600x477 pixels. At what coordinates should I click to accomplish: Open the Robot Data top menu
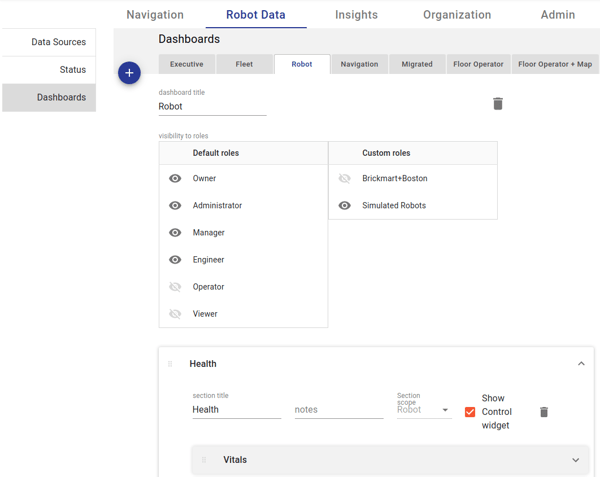[256, 15]
